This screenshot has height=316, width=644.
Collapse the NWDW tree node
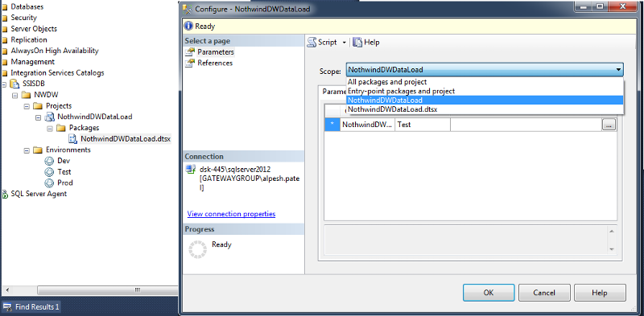[x=15, y=95]
